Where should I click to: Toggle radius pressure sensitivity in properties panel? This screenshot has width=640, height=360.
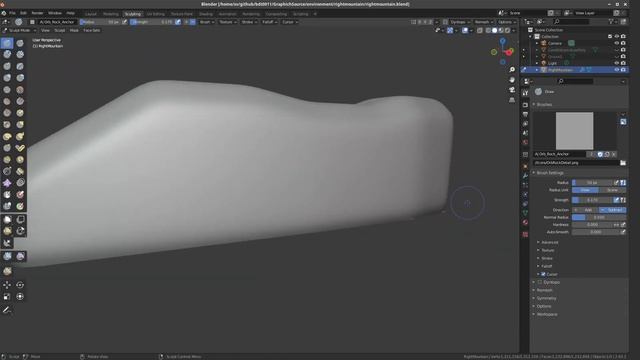616,182
